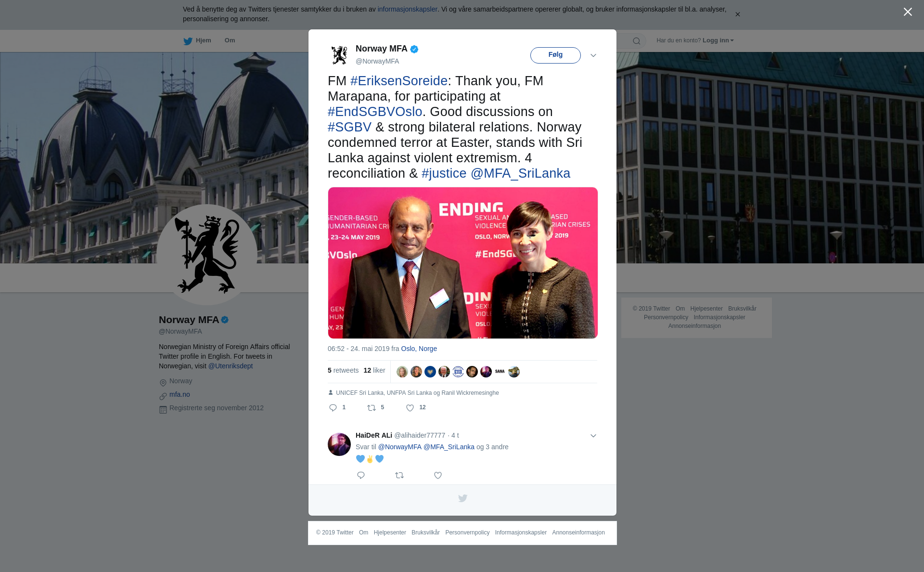Open the tweet options chevron next to Følg

(593, 55)
